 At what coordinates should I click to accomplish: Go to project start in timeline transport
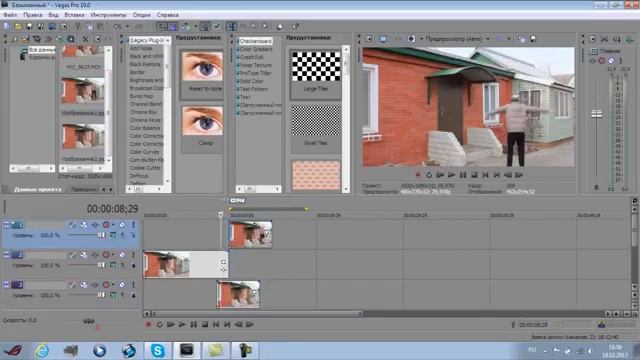click(216, 324)
